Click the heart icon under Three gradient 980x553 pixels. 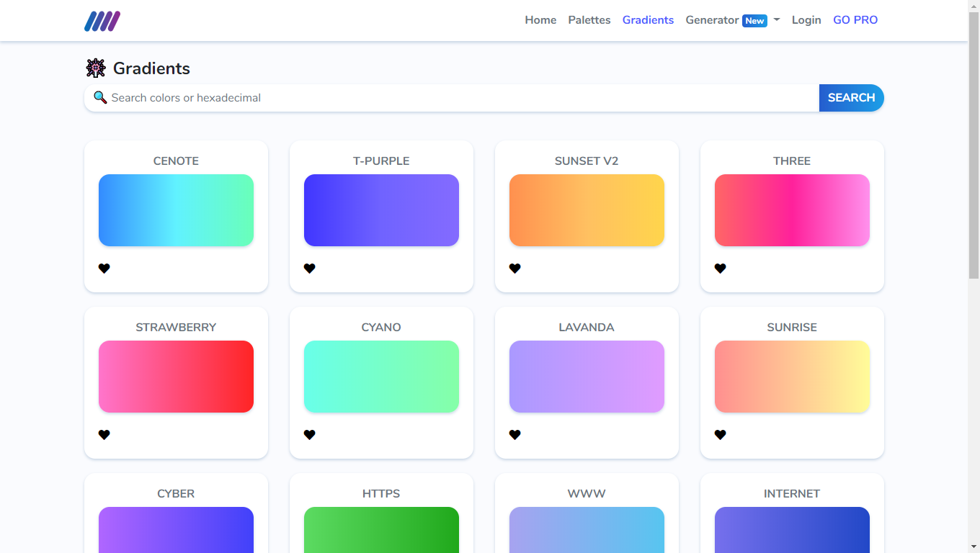[721, 269]
